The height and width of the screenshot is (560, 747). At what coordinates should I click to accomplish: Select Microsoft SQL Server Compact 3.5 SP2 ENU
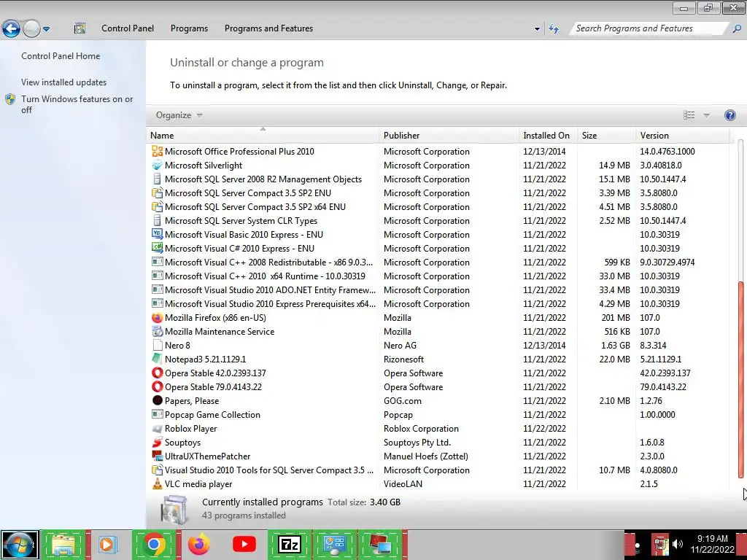point(248,193)
